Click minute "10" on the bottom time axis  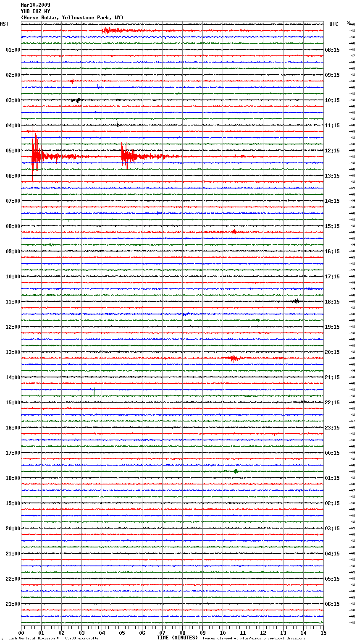point(223,633)
